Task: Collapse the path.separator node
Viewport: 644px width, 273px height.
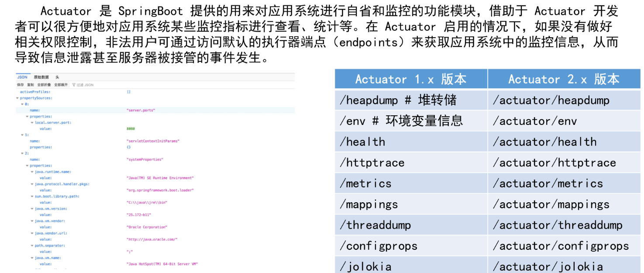Action: click(x=32, y=245)
